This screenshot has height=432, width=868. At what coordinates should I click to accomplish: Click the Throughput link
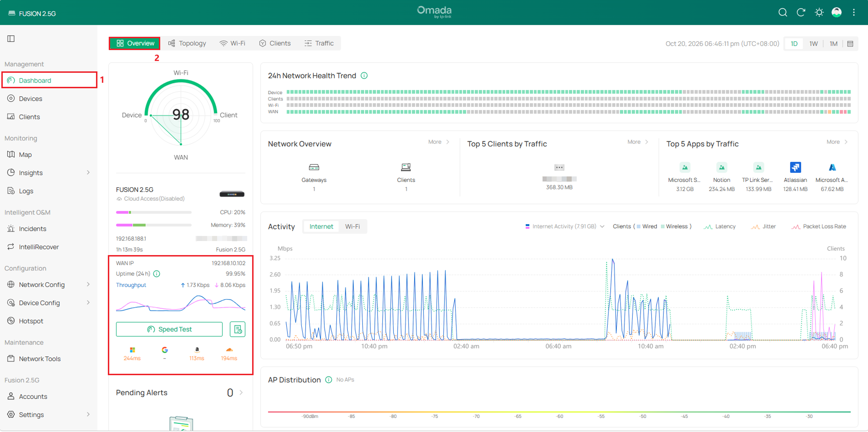131,285
